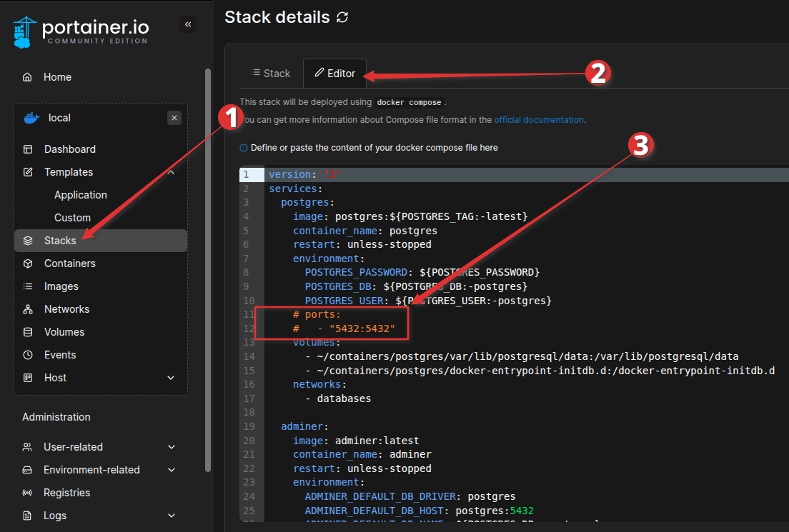The image size is (789, 532).
Task: Click the Networks share icon
Action: point(28,309)
